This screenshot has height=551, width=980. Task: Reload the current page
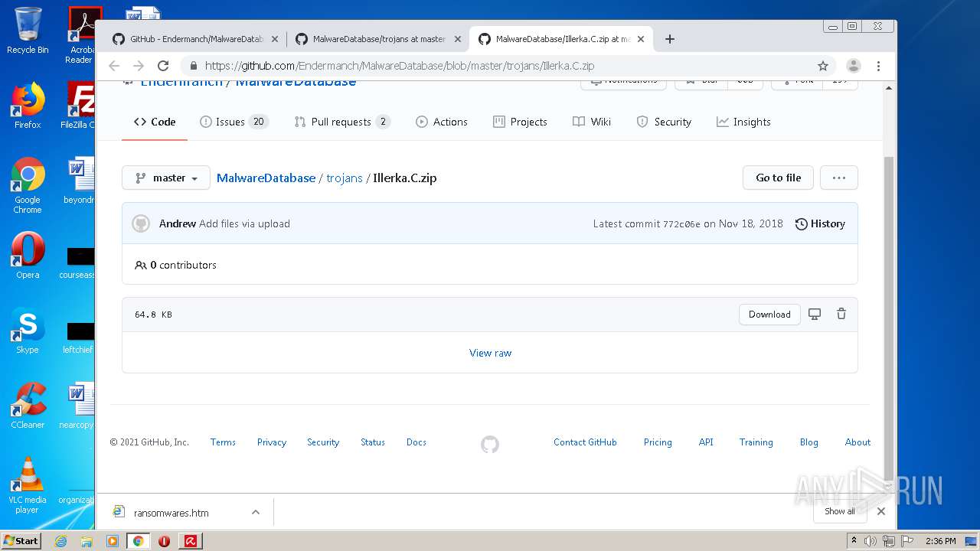point(163,66)
